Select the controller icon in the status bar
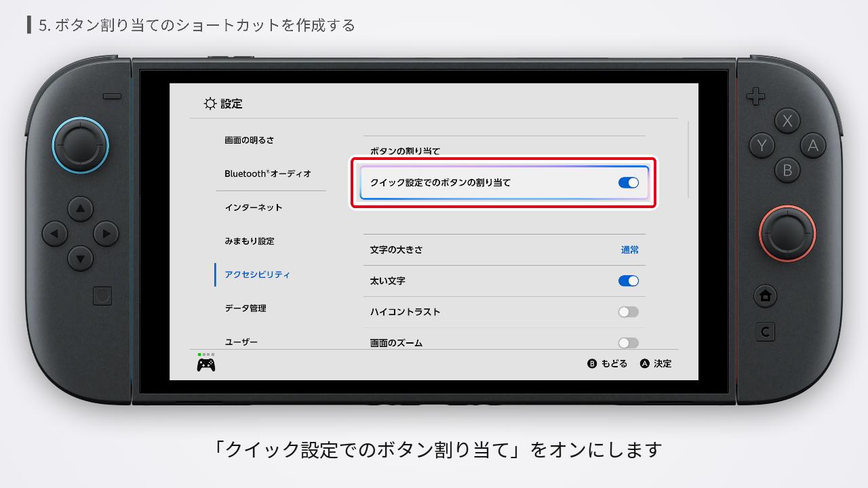Viewport: 868px width, 488px height. (x=205, y=363)
